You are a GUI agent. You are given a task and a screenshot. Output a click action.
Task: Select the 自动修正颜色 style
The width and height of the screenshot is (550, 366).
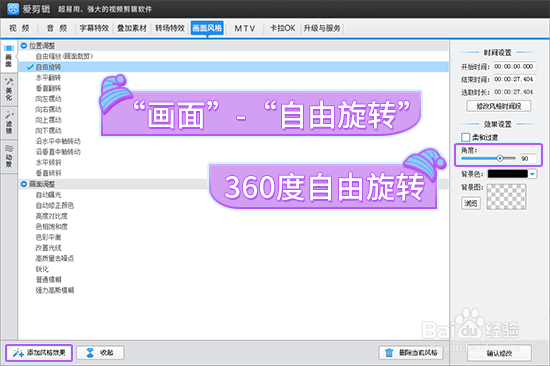coord(55,205)
